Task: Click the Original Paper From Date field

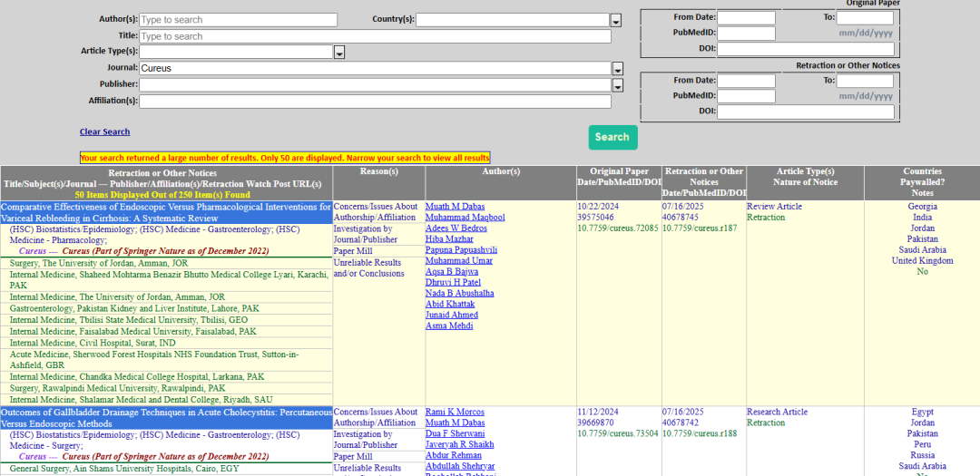Action: (x=746, y=17)
